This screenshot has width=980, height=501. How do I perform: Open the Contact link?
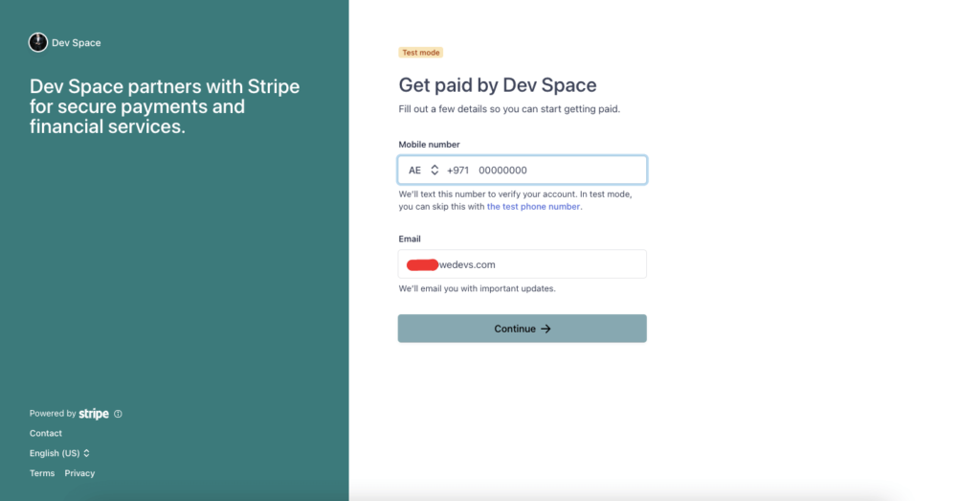pos(46,433)
